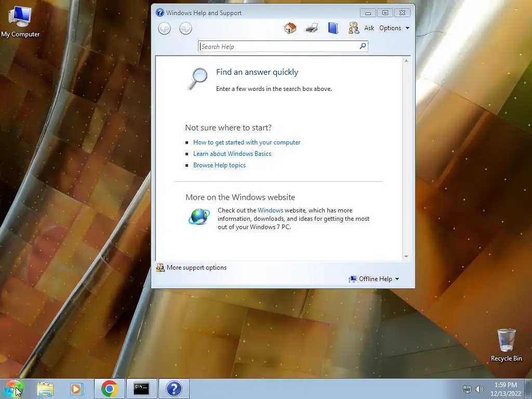Click 'More support options' link
This screenshot has width=532, height=399.
tap(196, 268)
